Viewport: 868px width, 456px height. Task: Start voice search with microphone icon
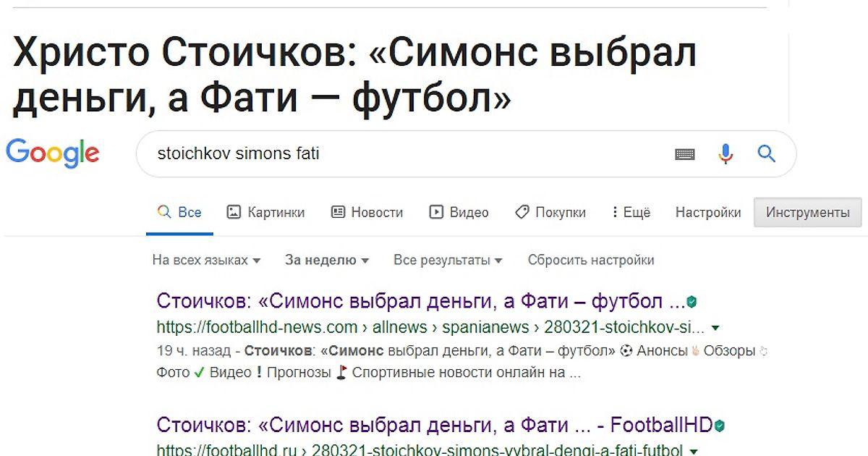tap(726, 153)
